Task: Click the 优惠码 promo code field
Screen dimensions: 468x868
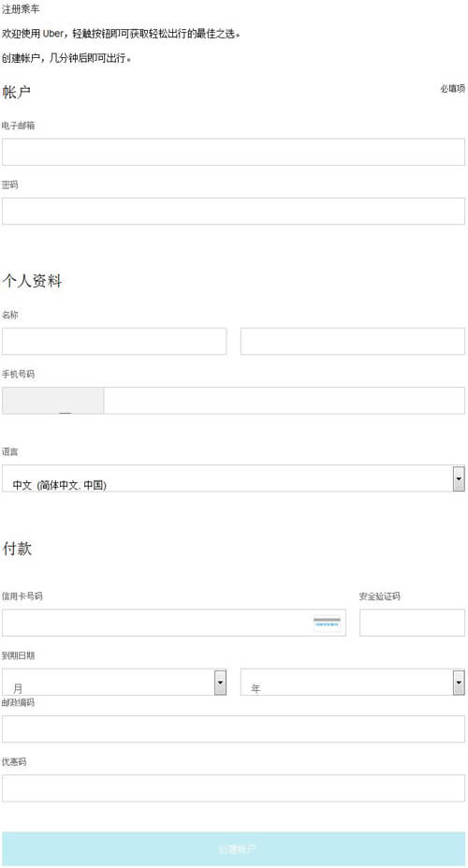Action: pyautogui.click(x=233, y=788)
